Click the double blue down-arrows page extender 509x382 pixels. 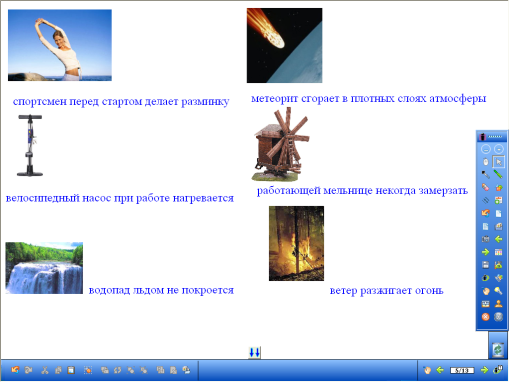254,352
